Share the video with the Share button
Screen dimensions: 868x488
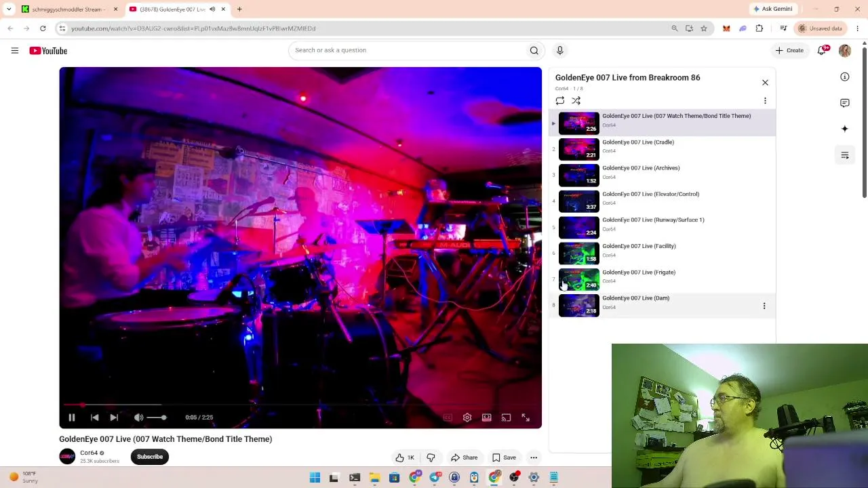(x=465, y=457)
